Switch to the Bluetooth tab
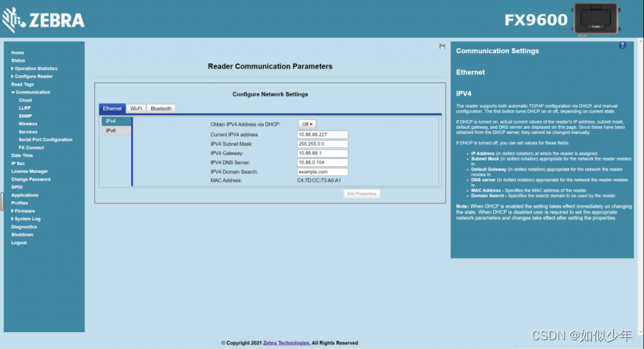This screenshot has height=349, width=644. 161,108
